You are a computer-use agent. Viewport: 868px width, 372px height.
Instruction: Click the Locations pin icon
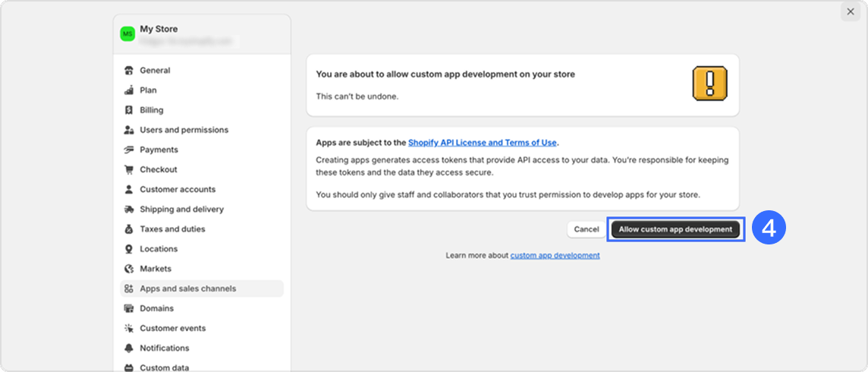pos(129,249)
